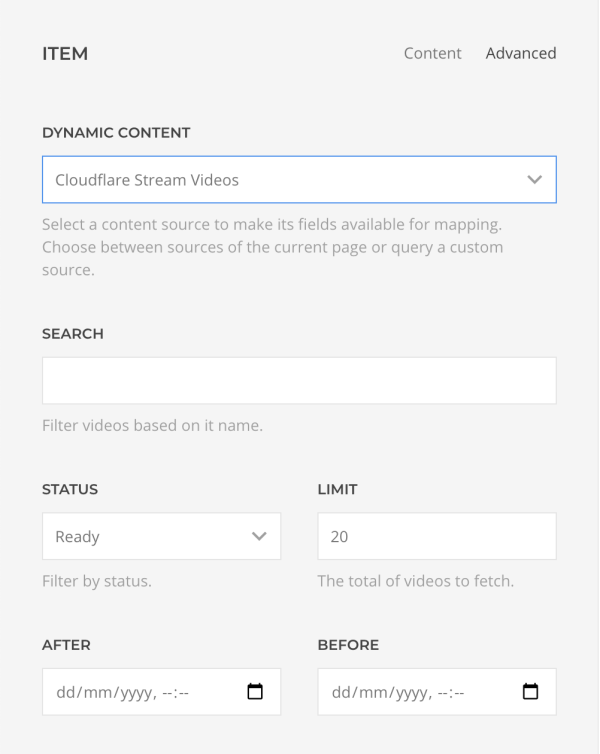Viewport: 600px width, 754px height.
Task: Click 'Filter videos based on it name.' hint
Action: click(x=152, y=426)
